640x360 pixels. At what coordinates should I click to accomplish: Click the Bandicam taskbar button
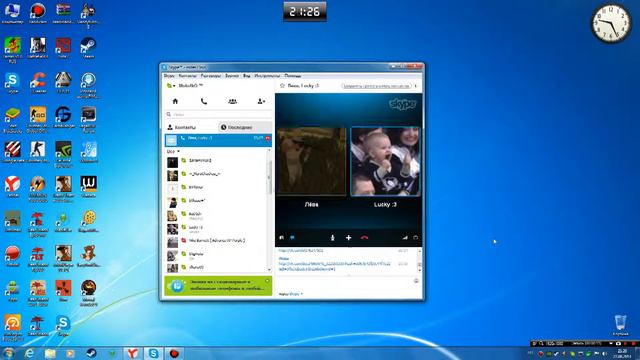[174, 353]
